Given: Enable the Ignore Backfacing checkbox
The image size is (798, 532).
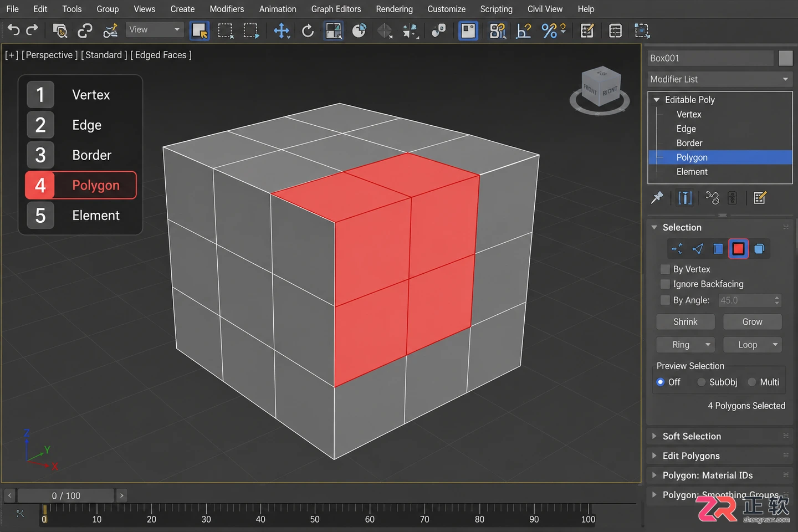Looking at the screenshot, I should point(665,284).
